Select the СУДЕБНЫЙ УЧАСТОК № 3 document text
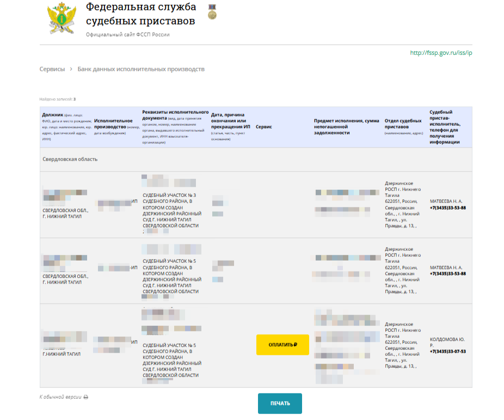 pos(172,211)
